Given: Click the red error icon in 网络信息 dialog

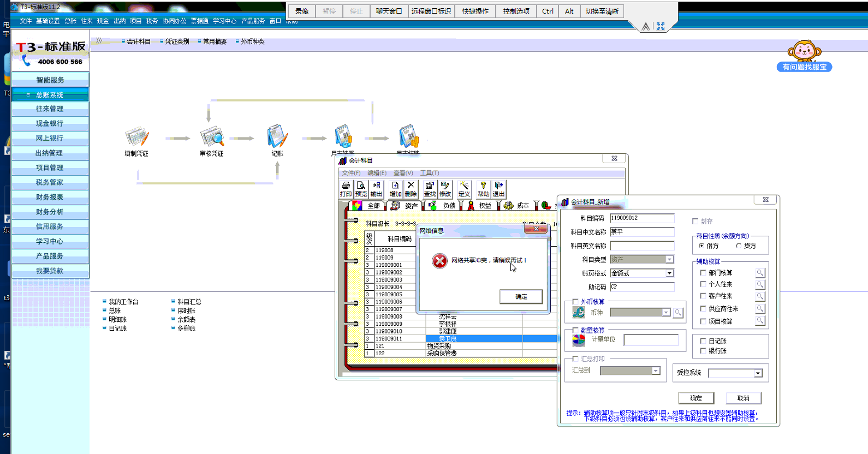Looking at the screenshot, I should click(x=439, y=261).
